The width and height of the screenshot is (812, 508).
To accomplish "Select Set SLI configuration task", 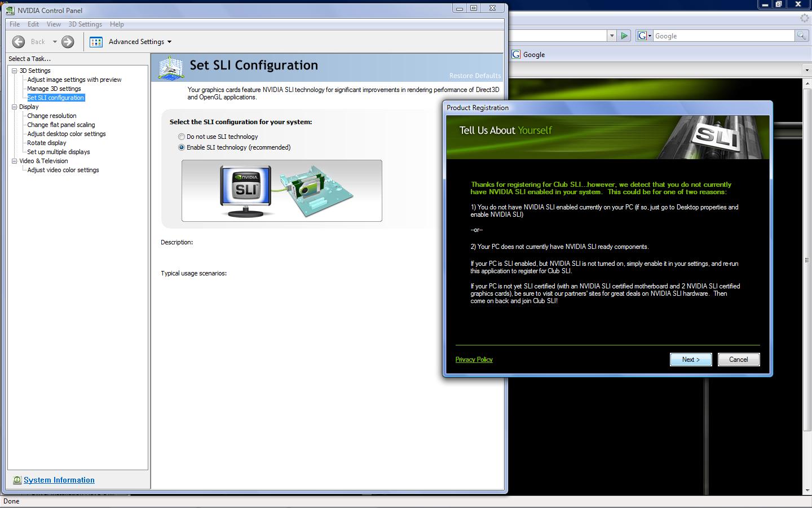I will click(x=56, y=98).
